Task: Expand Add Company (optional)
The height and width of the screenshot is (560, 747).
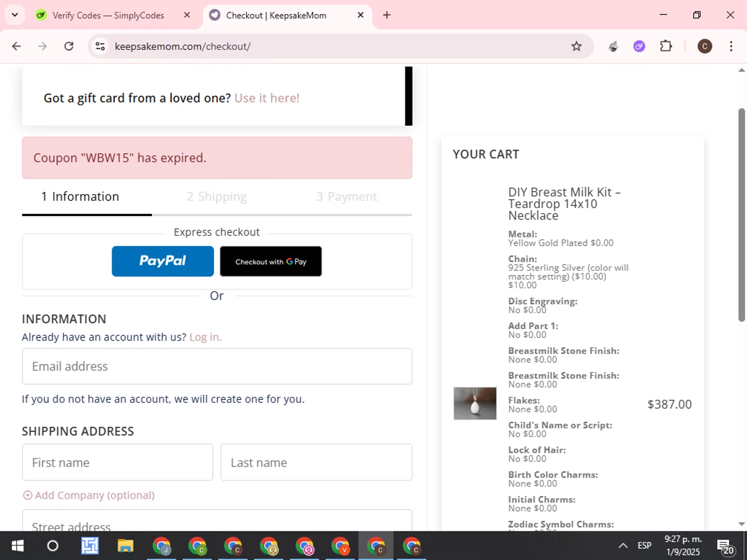Action: 89,495
